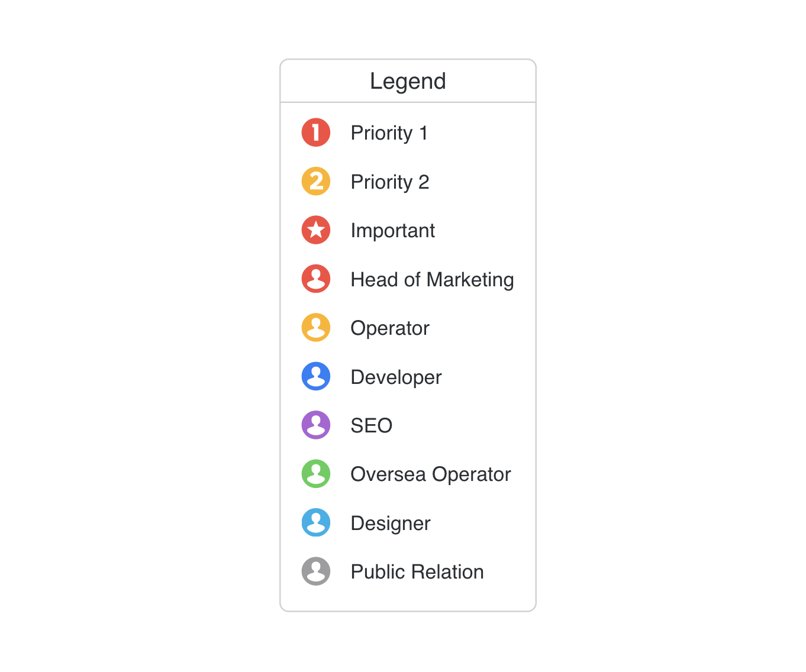Click the Head of Marketing label
The image size is (806, 672).
pyautogui.click(x=432, y=280)
